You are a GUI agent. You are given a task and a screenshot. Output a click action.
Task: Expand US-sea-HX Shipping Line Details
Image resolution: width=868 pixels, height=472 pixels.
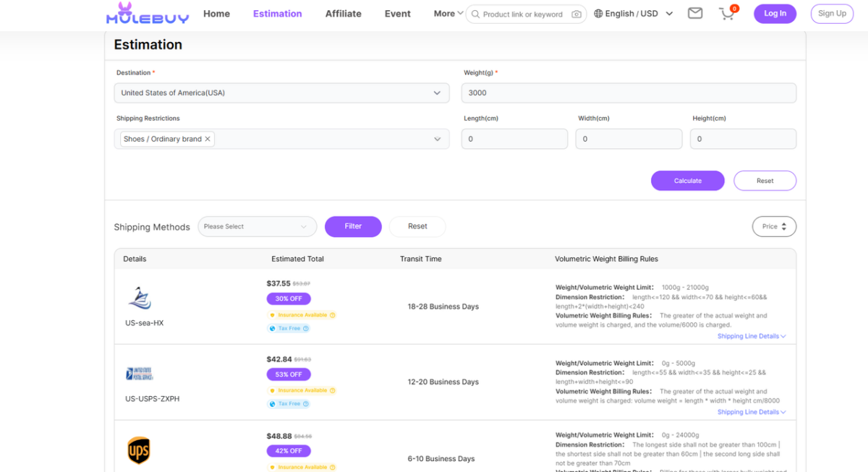[x=752, y=336]
